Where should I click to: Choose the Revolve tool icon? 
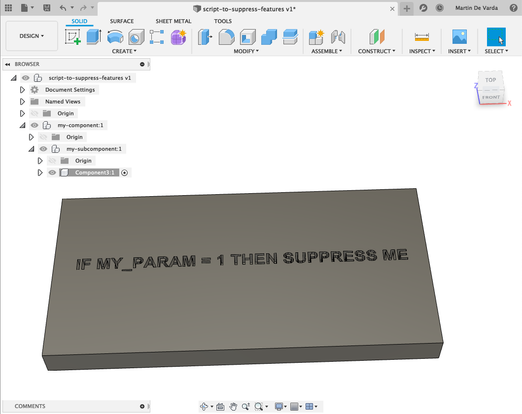115,37
